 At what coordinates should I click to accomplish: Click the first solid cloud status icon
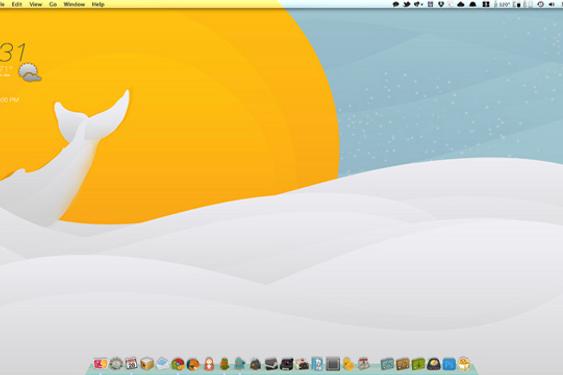[x=461, y=4]
